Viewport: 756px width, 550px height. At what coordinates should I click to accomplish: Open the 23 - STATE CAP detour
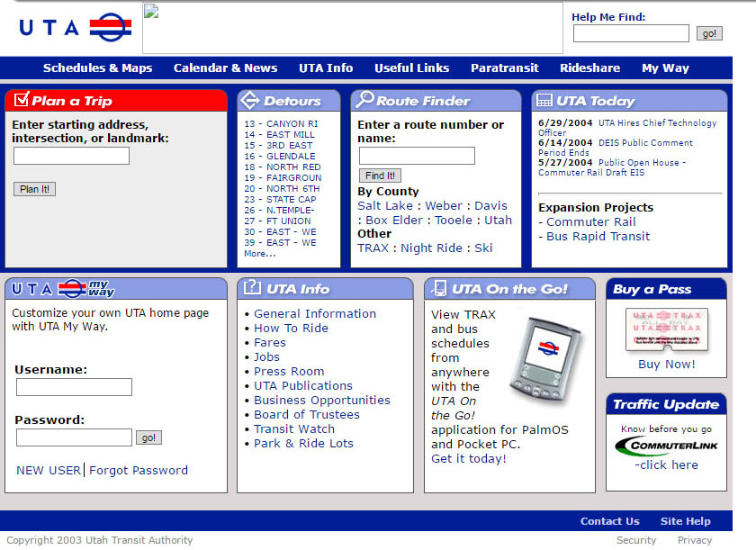280,200
